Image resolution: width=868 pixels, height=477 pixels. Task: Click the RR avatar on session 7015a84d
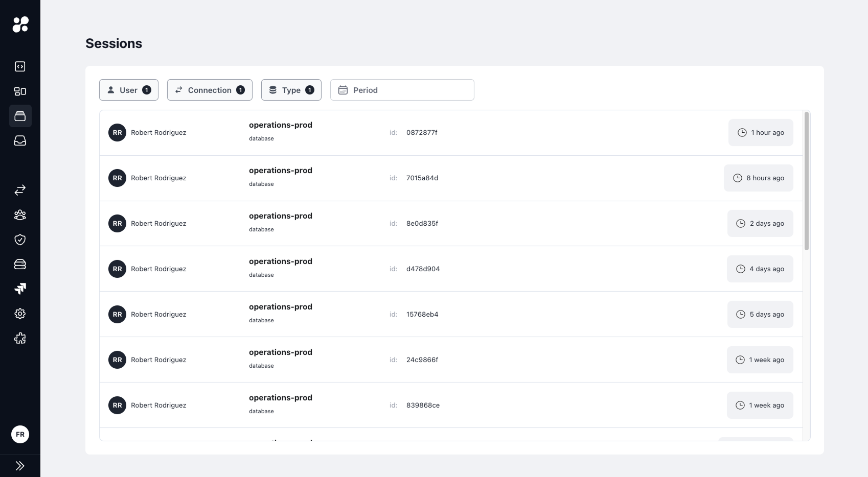[x=117, y=178]
